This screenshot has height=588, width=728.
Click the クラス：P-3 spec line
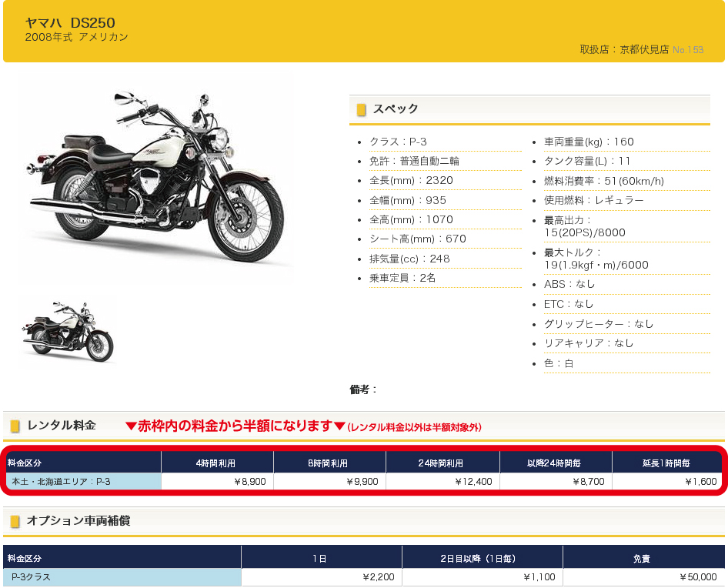(x=398, y=142)
